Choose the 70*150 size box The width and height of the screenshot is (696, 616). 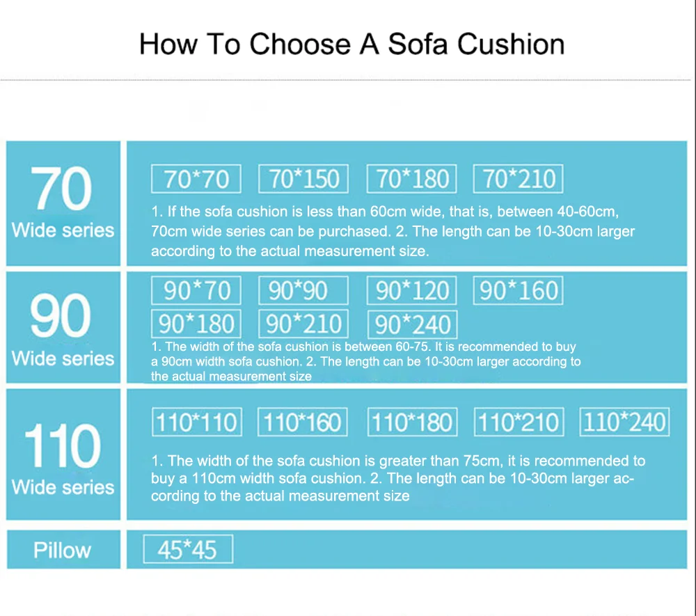(x=303, y=180)
